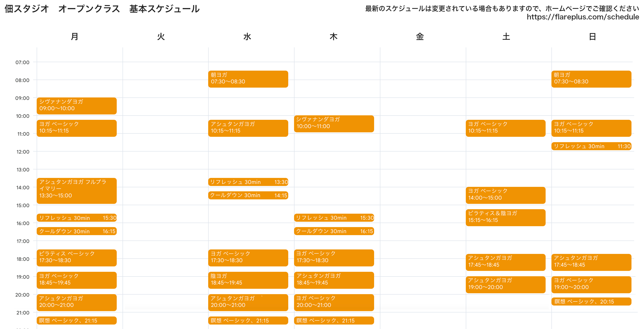Select Sunday's リフレッシュ 30min 11:30 entry
Image resolution: width=644 pixels, height=329 pixels.
[591, 146]
